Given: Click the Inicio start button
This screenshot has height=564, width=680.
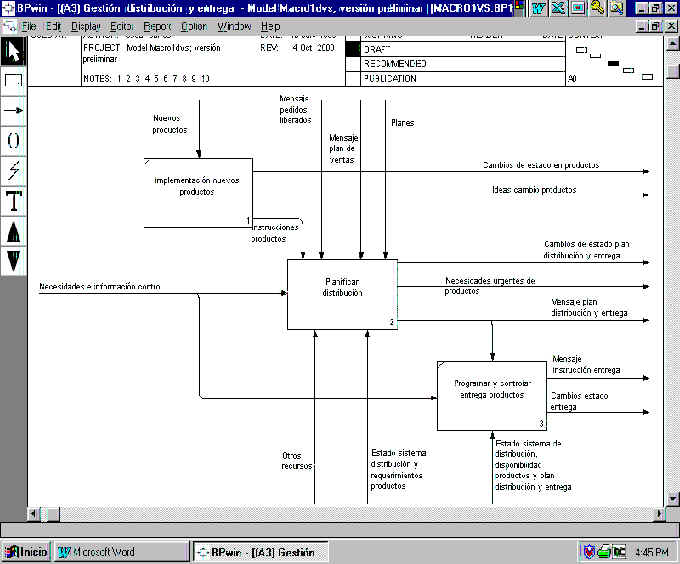Looking at the screenshot, I should pyautogui.click(x=26, y=552).
